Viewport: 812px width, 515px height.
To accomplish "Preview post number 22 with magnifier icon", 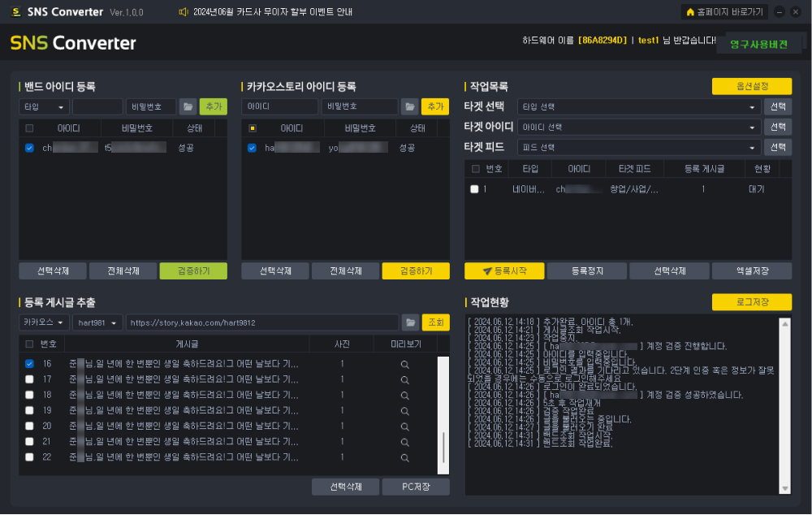I will (x=405, y=457).
